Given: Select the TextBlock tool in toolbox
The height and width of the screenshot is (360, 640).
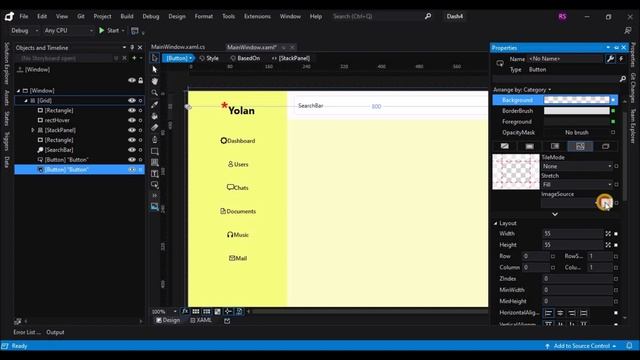Looking at the screenshot, I should [155, 173].
